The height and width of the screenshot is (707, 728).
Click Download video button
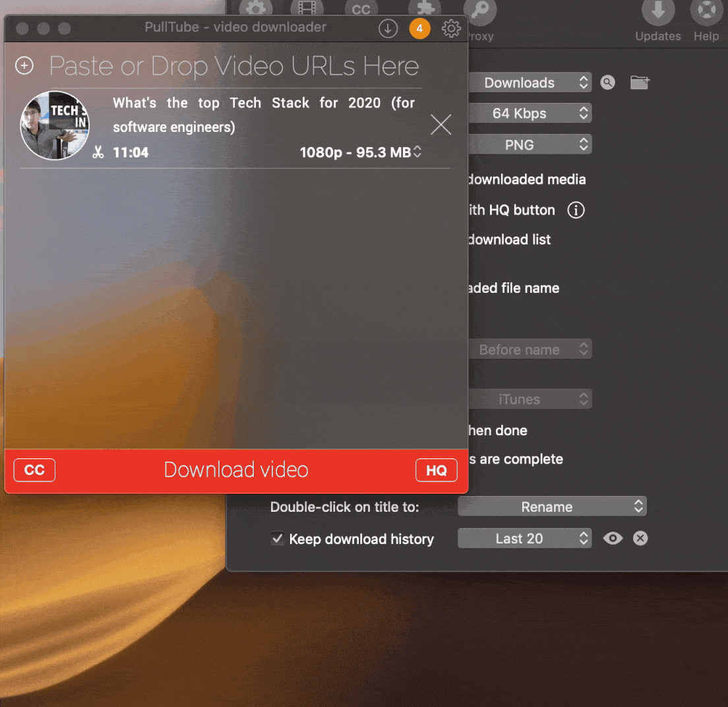point(236,470)
